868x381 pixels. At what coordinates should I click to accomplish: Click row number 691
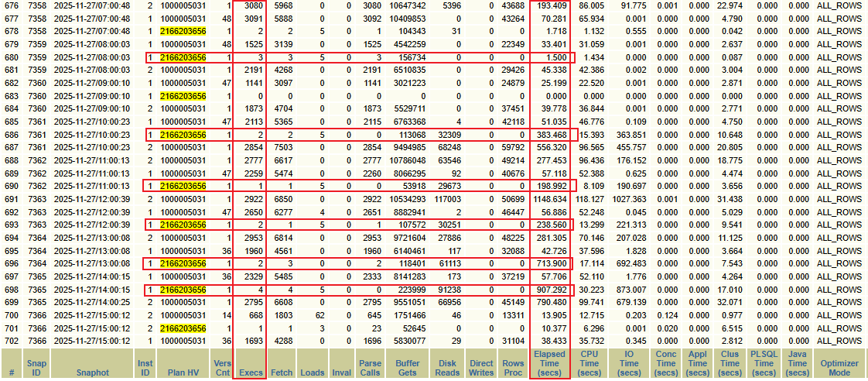[11, 199]
